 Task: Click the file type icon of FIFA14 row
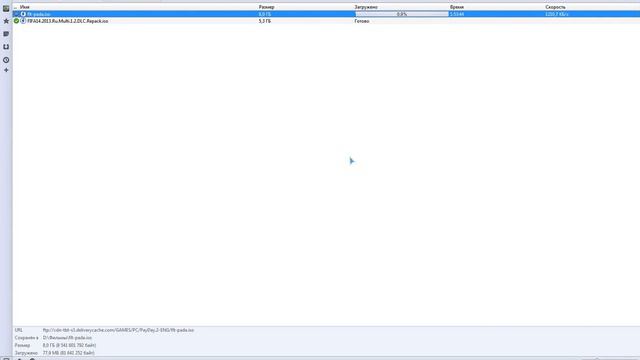23,21
